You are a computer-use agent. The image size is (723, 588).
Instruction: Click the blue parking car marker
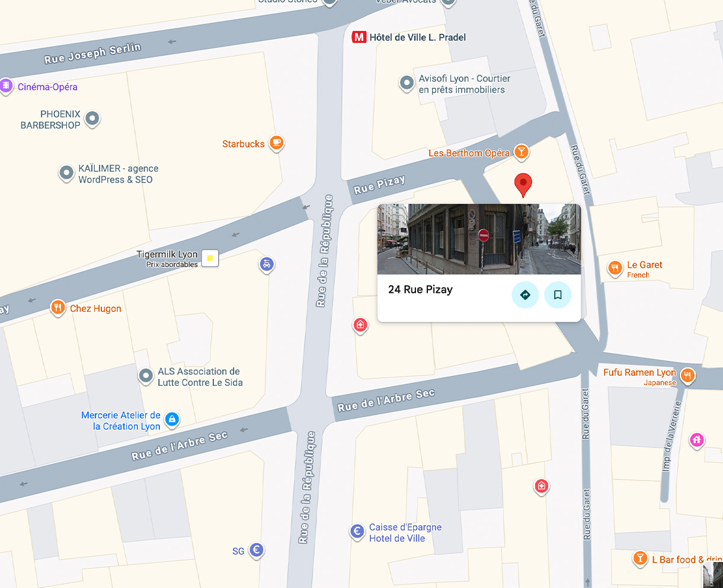[267, 264]
